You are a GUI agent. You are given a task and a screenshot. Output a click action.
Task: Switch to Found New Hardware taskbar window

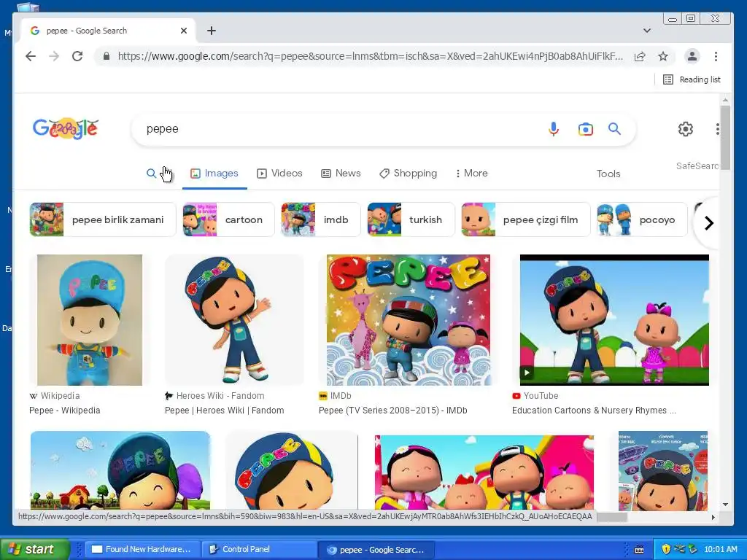click(142, 549)
